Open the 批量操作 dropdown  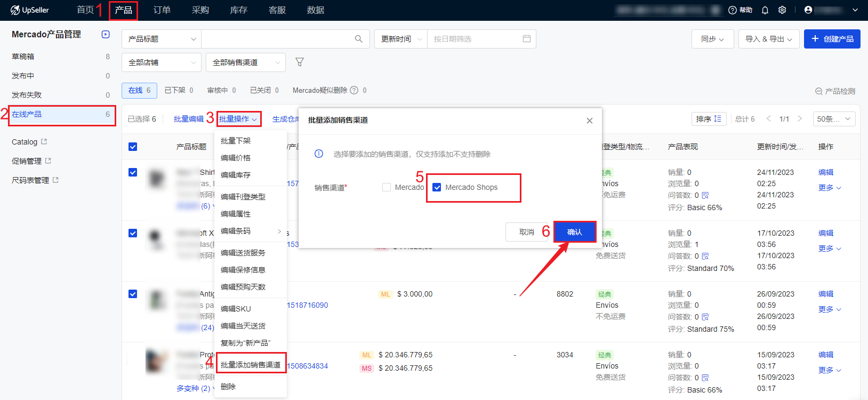pos(238,119)
